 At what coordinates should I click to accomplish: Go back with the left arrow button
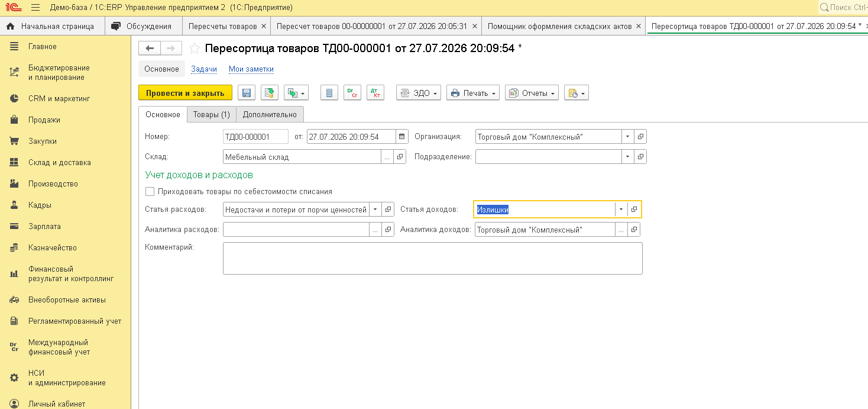pyautogui.click(x=150, y=49)
